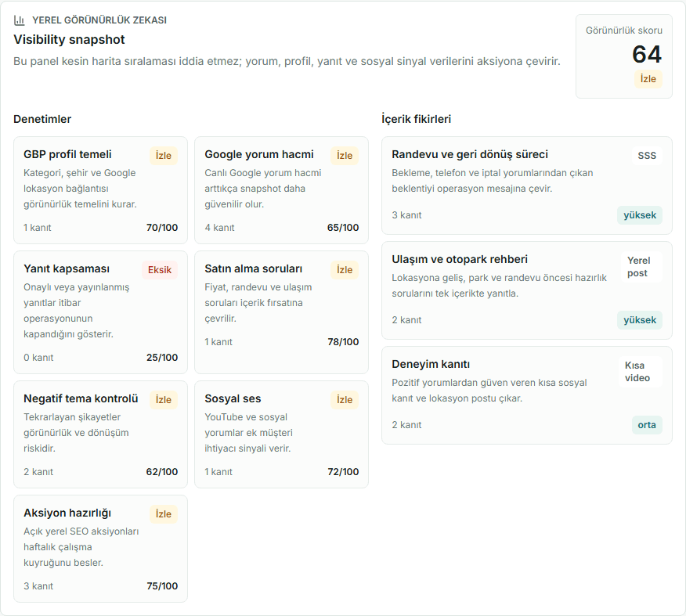Select the 75/100 score value
This screenshot has width=686, height=616.
pos(162,586)
